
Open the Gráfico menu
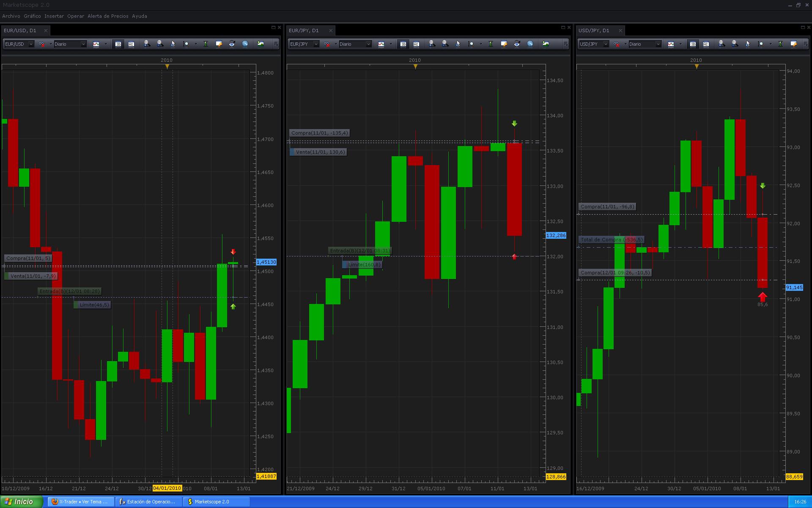pyautogui.click(x=32, y=16)
